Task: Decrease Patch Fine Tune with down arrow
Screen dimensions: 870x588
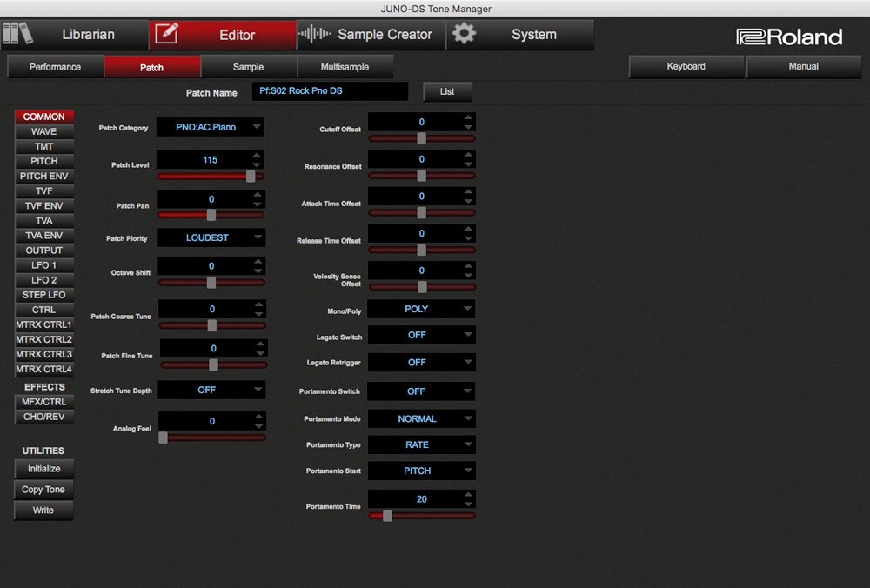Action: [260, 353]
